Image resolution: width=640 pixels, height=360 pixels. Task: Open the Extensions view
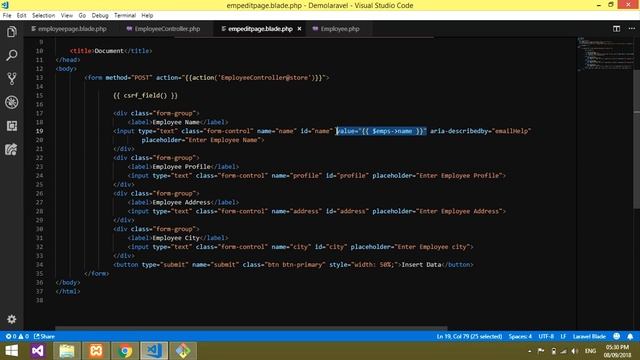[11, 126]
